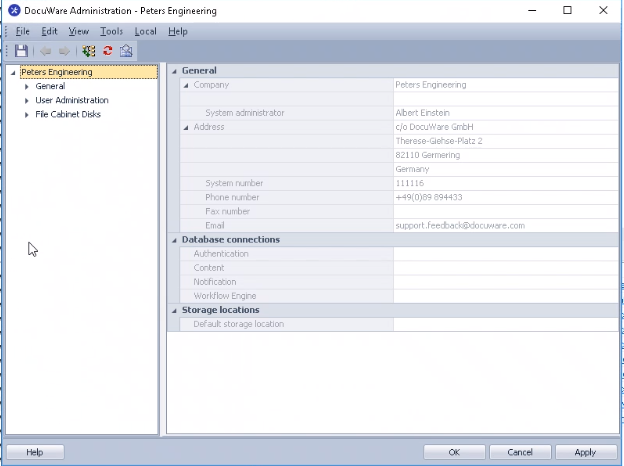Click the Save icon in the toolbar

click(x=22, y=50)
